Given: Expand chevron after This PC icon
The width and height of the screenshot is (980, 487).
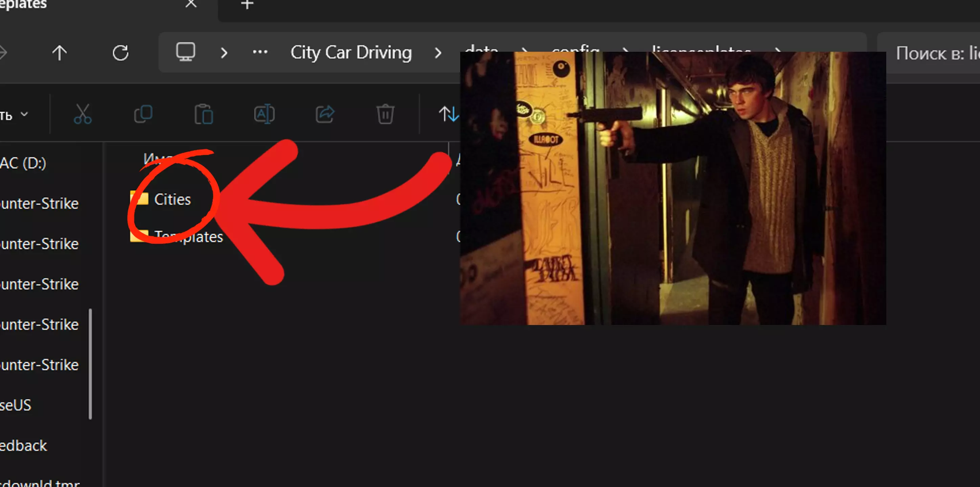Looking at the screenshot, I should (224, 53).
